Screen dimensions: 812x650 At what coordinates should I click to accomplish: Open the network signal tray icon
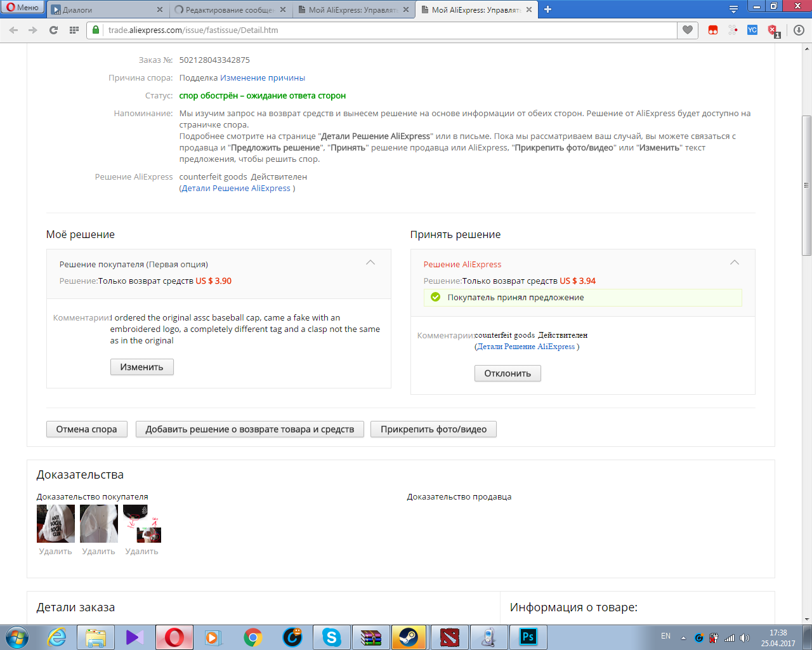click(730, 638)
